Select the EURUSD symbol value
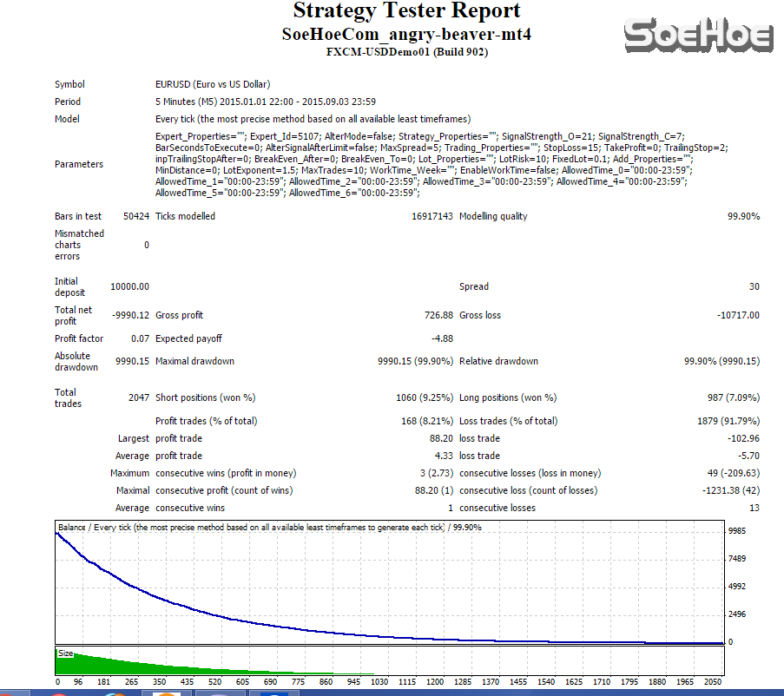 click(x=213, y=85)
